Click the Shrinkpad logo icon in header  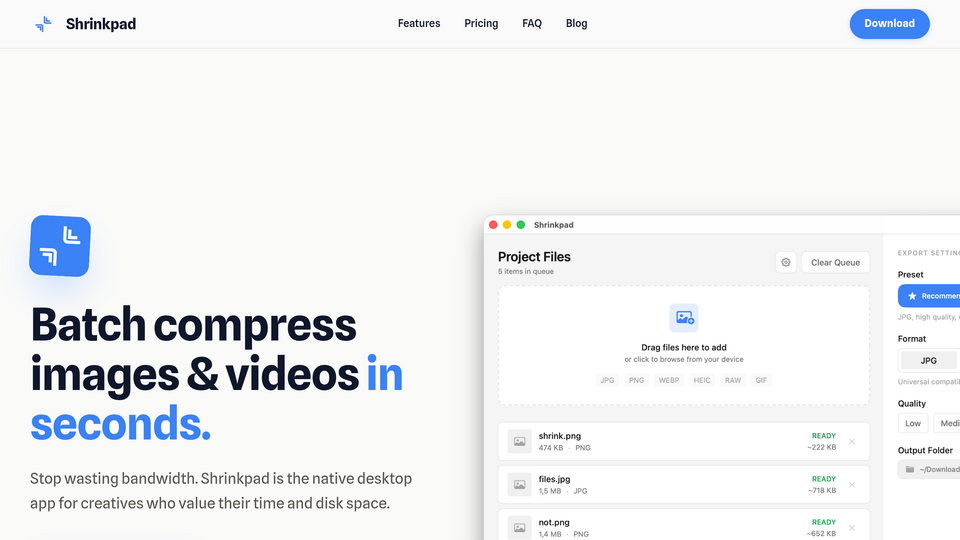[43, 24]
